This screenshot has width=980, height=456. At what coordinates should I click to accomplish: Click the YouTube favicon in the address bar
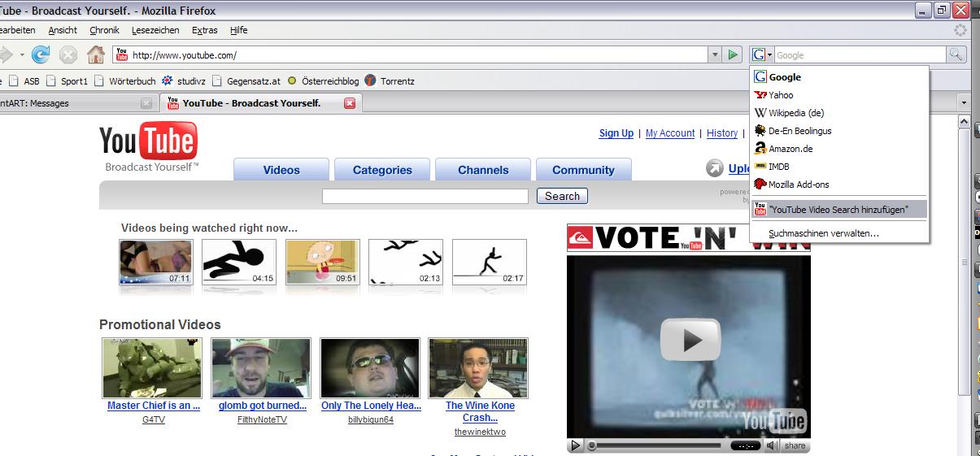(122, 54)
